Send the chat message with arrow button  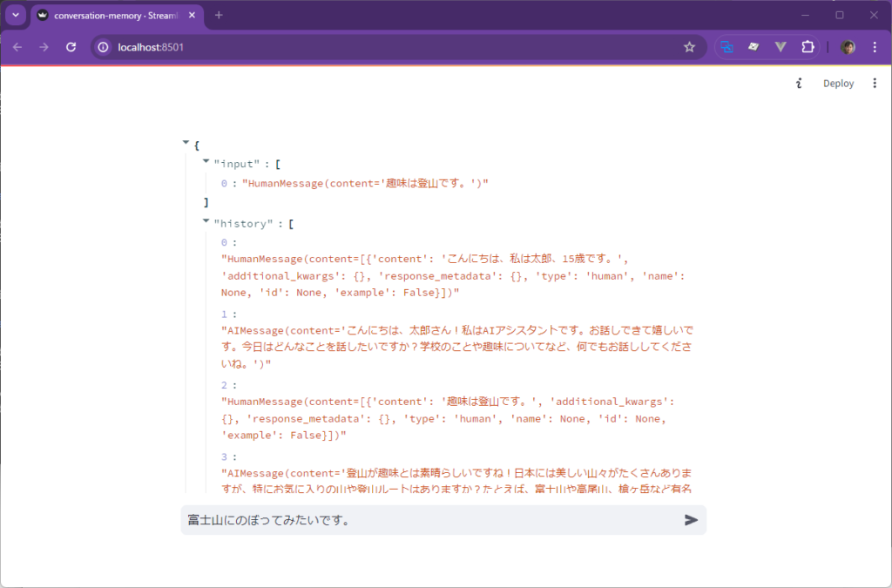coord(691,520)
